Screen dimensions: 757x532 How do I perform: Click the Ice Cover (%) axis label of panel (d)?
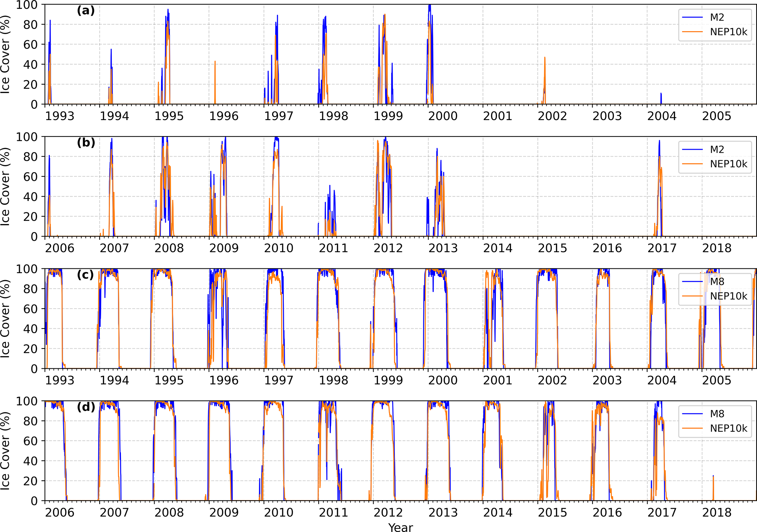[5, 451]
